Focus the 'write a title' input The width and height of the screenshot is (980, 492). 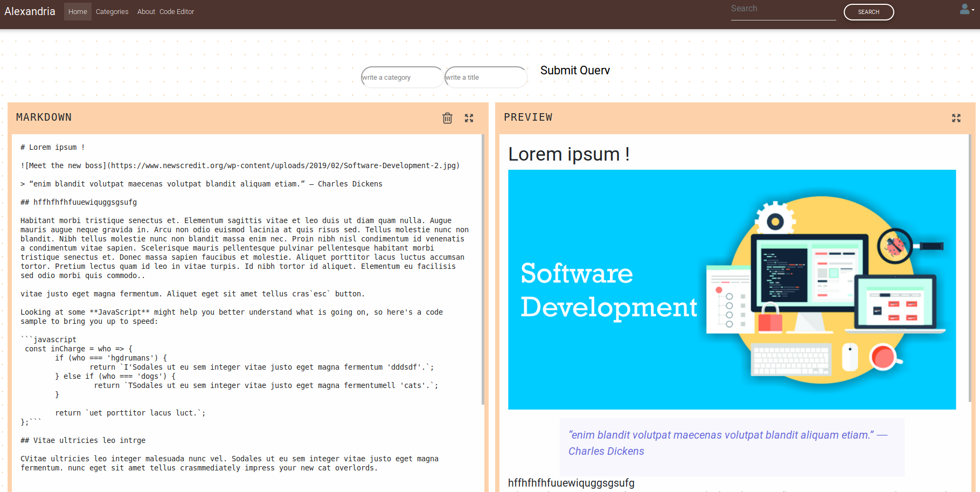pos(485,77)
